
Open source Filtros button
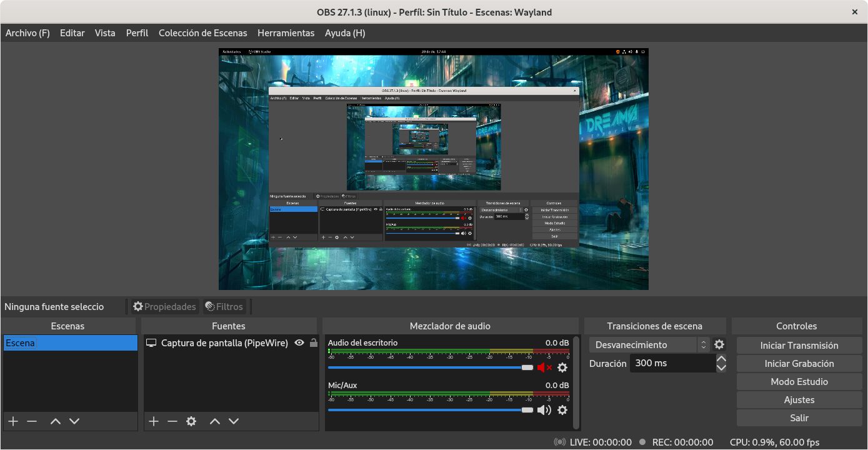(224, 306)
